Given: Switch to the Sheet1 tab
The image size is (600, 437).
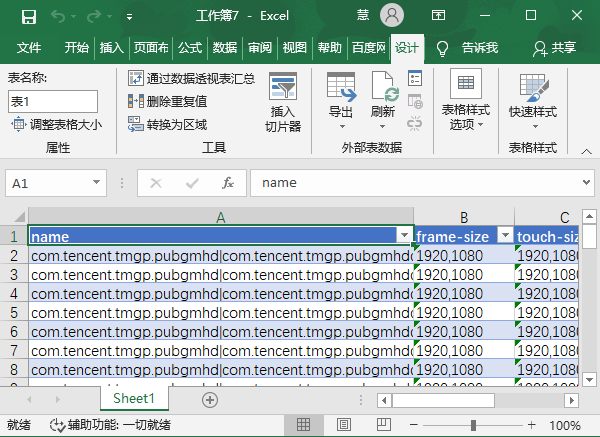Looking at the screenshot, I should coord(140,398).
